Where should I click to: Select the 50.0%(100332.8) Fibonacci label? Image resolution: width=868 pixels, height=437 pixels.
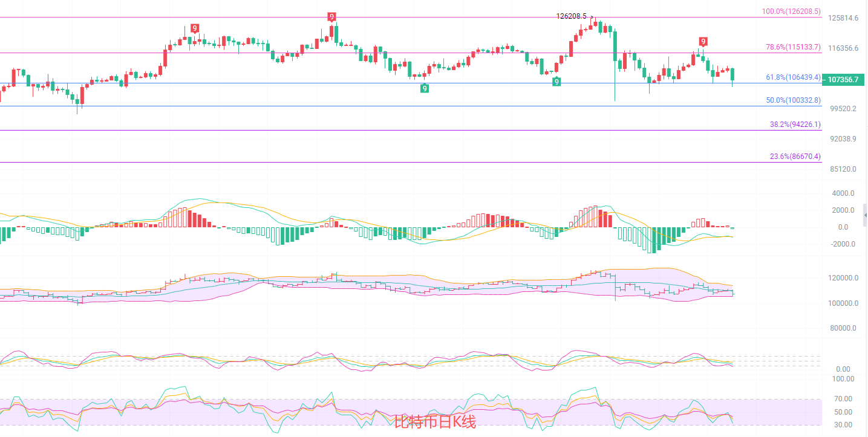click(x=793, y=100)
